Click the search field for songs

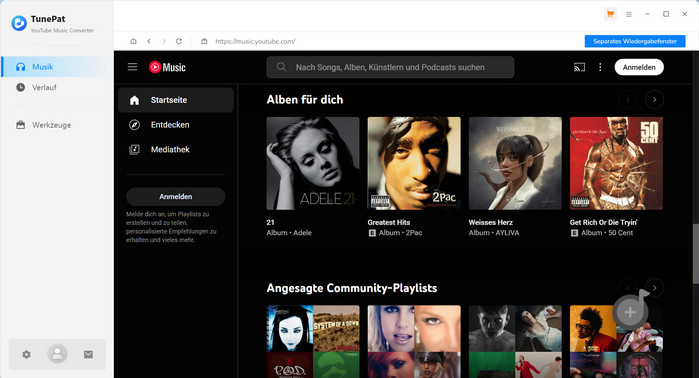tap(390, 67)
